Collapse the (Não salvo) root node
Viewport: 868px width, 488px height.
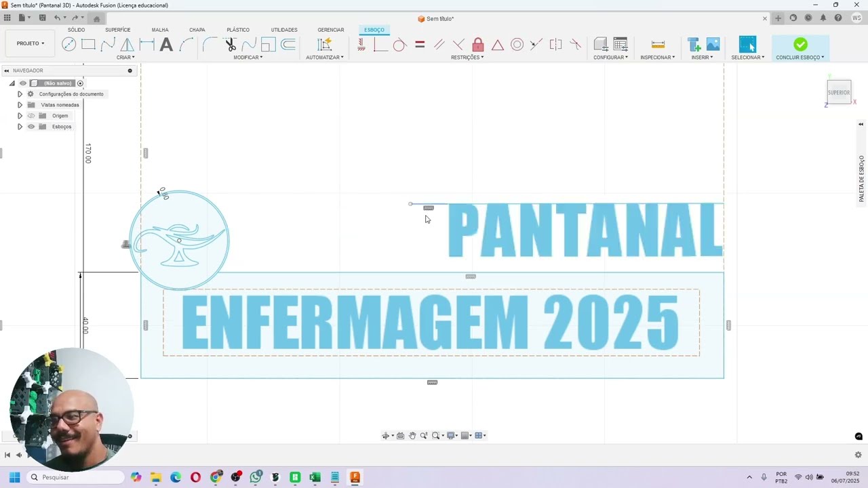tap(12, 83)
